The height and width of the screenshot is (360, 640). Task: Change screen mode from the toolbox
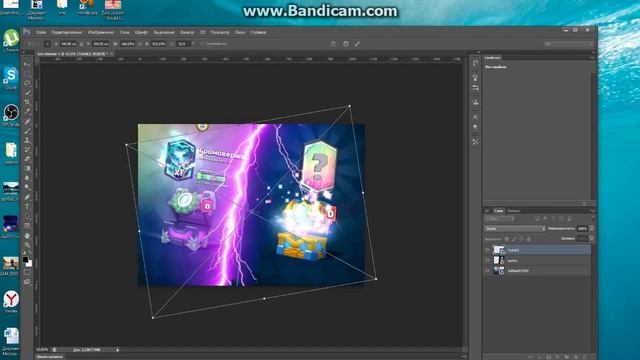click(x=27, y=282)
